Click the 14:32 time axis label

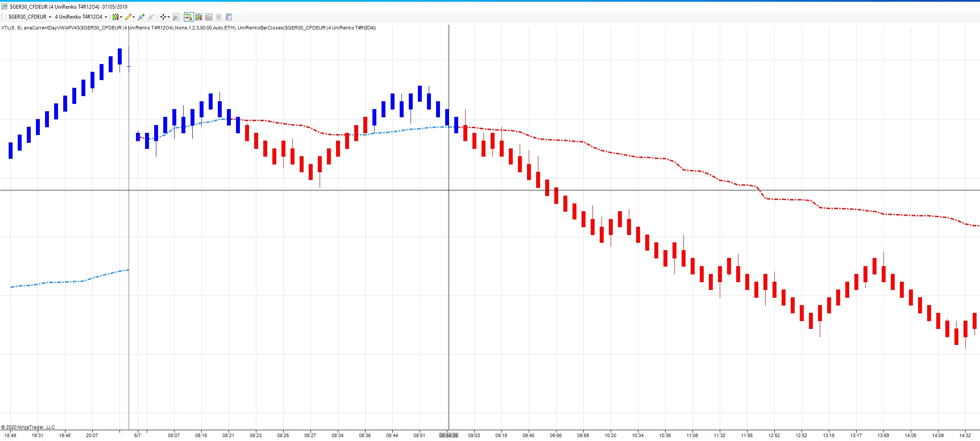(x=965, y=435)
